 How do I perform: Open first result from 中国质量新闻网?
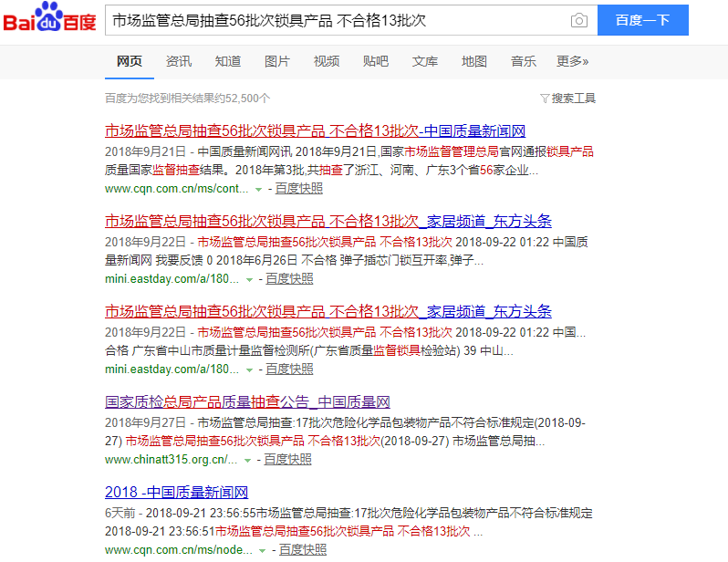[x=315, y=130]
